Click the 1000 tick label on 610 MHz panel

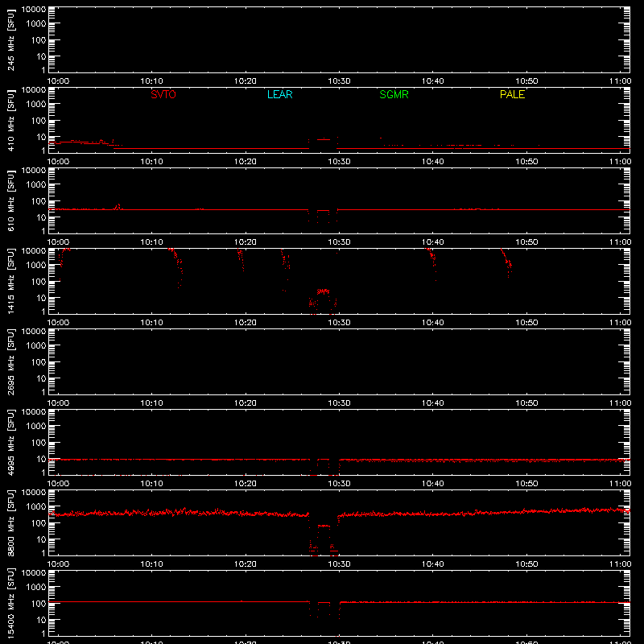pyautogui.click(x=36, y=185)
